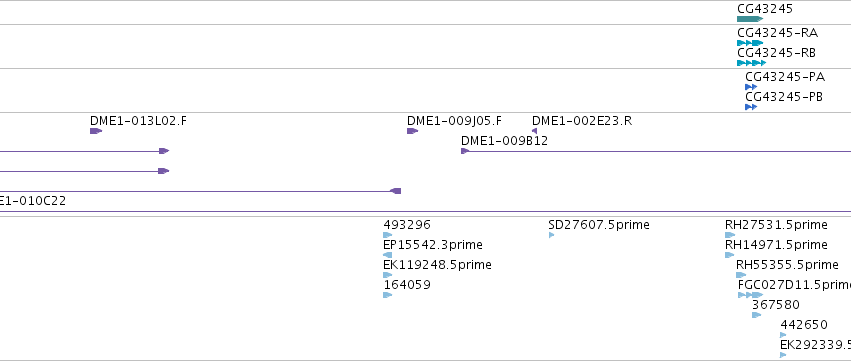Select the DME1-009J05.F feature glyph
This screenshot has height=361, width=851.
click(x=412, y=131)
